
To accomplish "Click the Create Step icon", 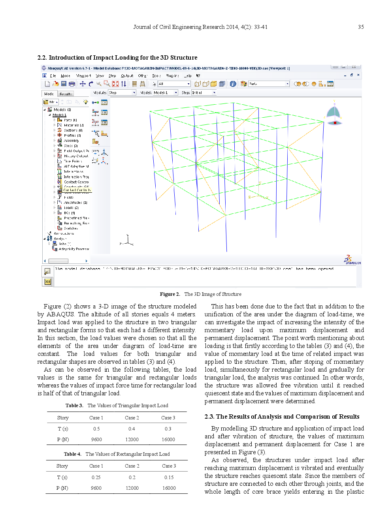I will pos(95,102).
